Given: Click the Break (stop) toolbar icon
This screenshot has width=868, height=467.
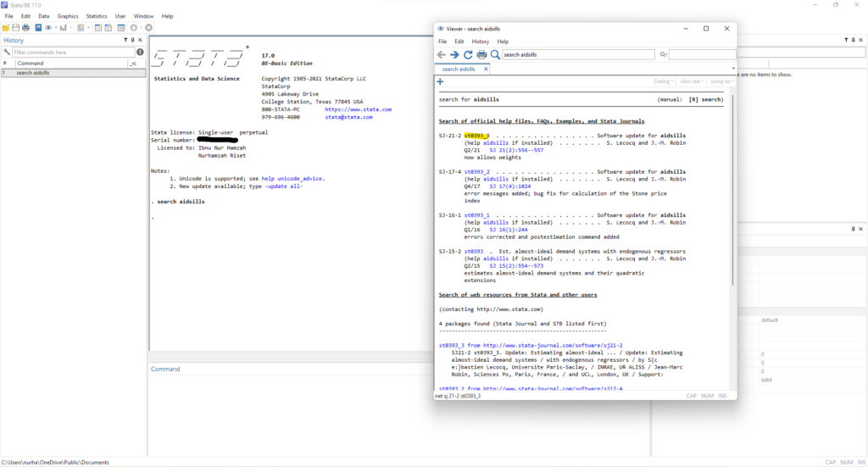Looking at the screenshot, I should (x=148, y=28).
